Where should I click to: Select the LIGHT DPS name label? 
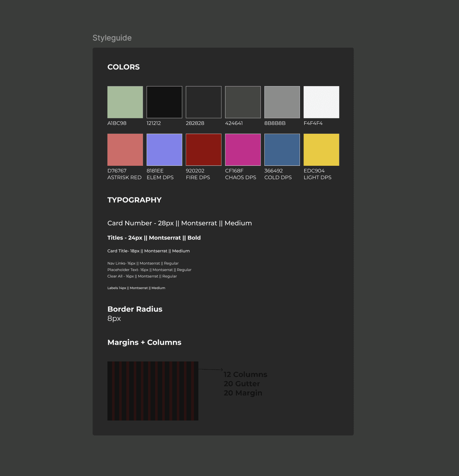coord(317,178)
